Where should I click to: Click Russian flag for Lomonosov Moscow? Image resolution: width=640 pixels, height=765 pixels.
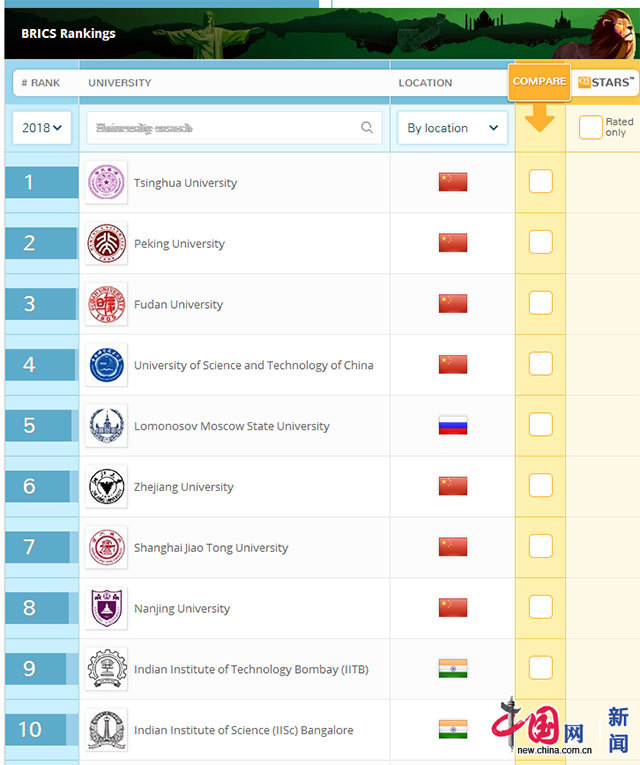pyautogui.click(x=452, y=426)
